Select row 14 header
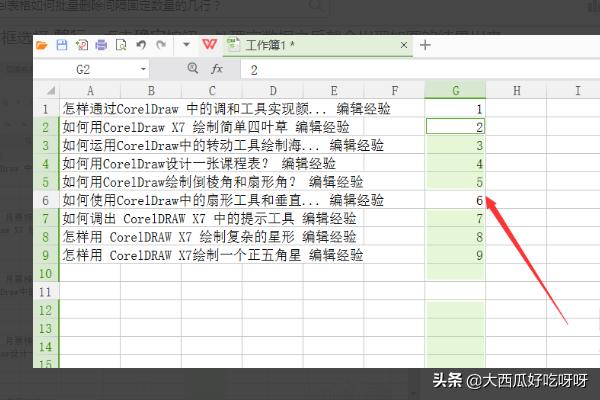The image size is (600, 400). [46, 347]
